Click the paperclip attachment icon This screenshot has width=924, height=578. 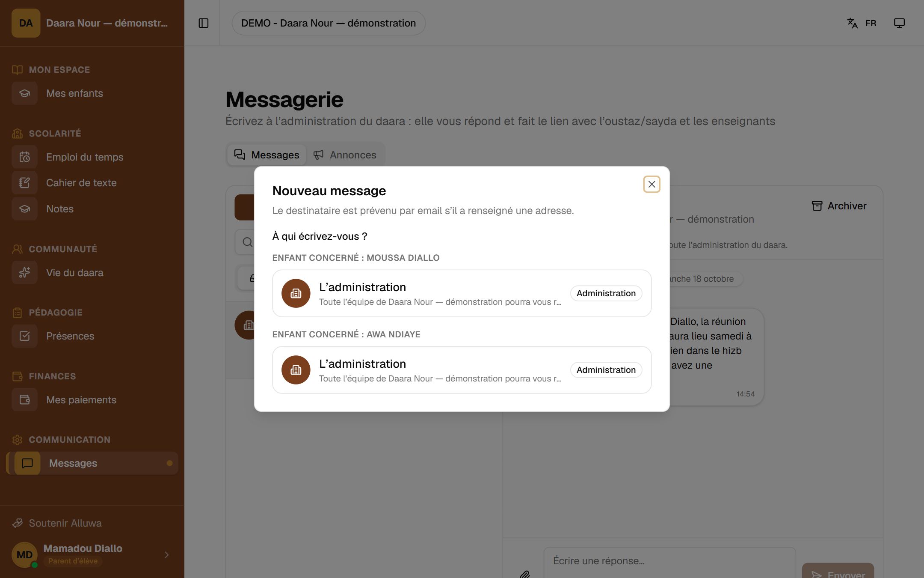tap(525, 575)
